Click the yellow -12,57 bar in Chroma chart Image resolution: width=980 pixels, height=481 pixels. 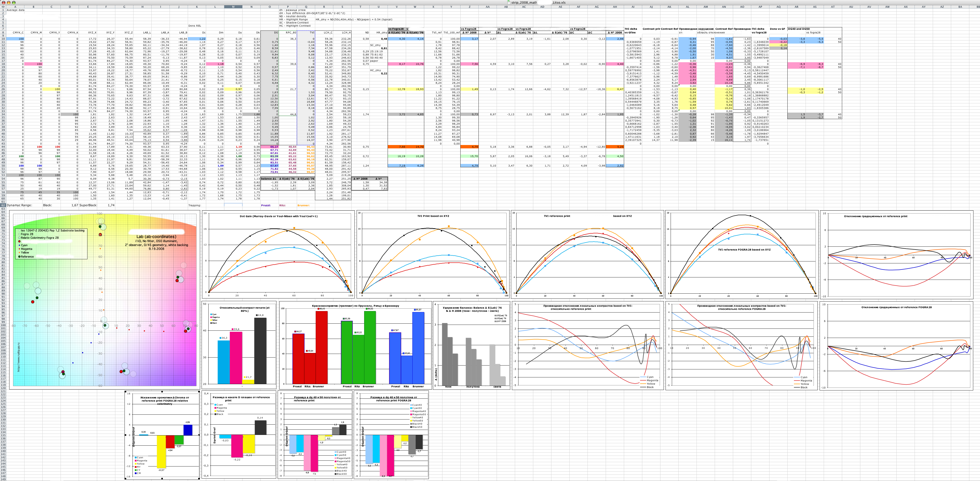pos(161,451)
